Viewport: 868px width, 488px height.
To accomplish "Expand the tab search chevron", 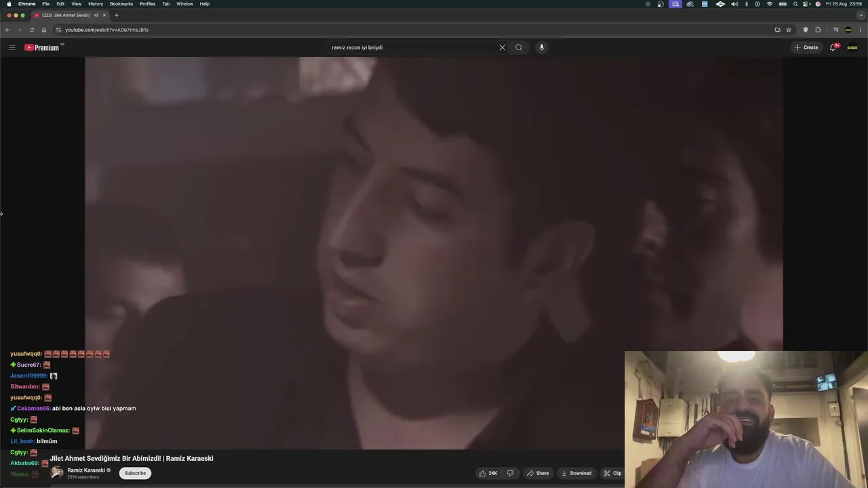I will 860,15.
